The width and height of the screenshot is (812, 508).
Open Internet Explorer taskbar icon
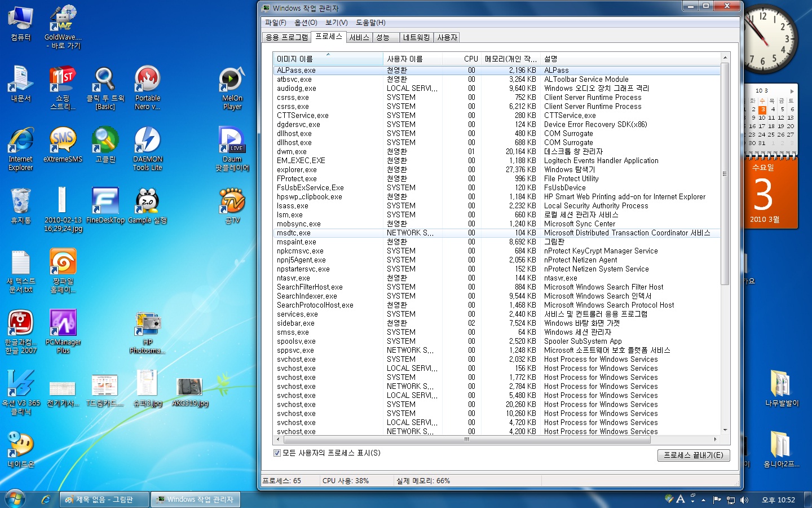pos(46,500)
